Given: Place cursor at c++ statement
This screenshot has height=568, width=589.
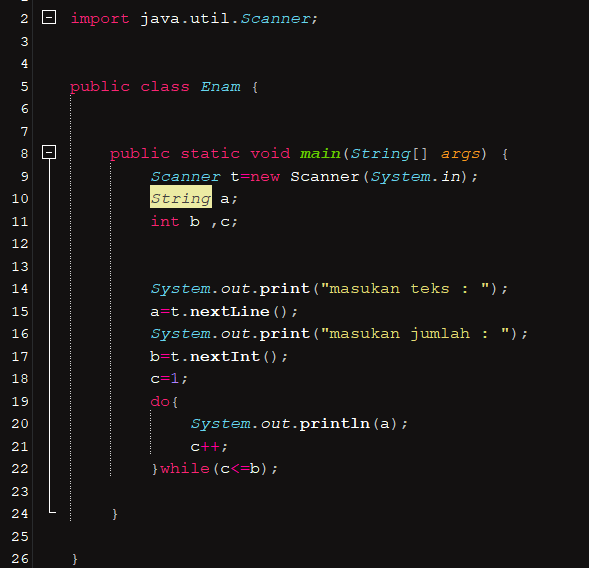Looking at the screenshot, I should click(x=209, y=447).
